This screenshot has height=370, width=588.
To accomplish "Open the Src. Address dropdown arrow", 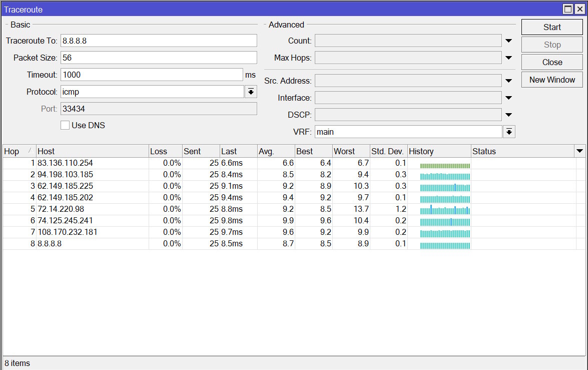I will pos(508,80).
